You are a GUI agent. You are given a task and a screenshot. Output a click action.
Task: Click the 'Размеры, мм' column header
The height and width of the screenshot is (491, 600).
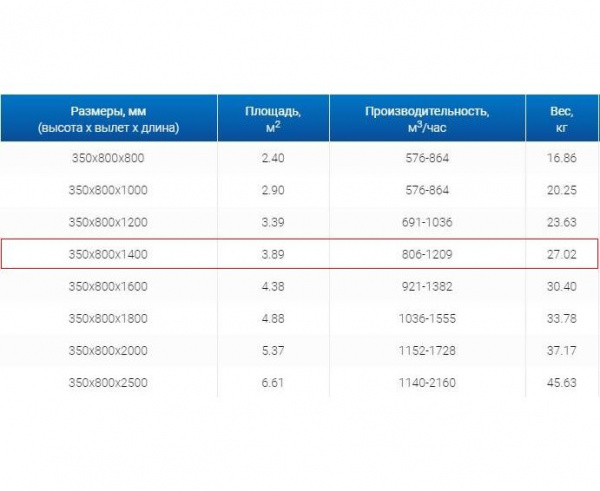tap(109, 119)
